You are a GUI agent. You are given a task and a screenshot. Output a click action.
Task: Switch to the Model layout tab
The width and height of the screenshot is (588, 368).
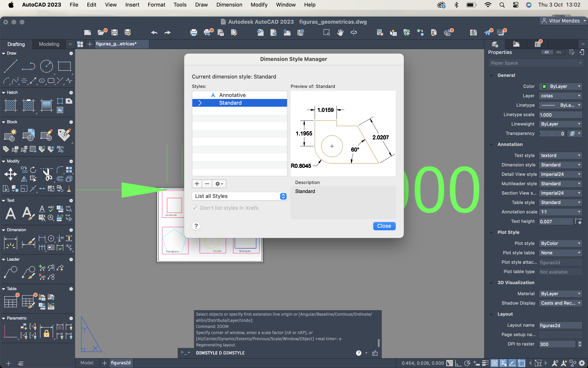pyautogui.click(x=87, y=363)
